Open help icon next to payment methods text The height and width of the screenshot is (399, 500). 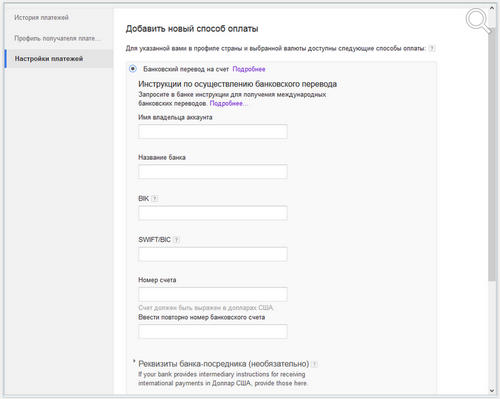coord(432,48)
